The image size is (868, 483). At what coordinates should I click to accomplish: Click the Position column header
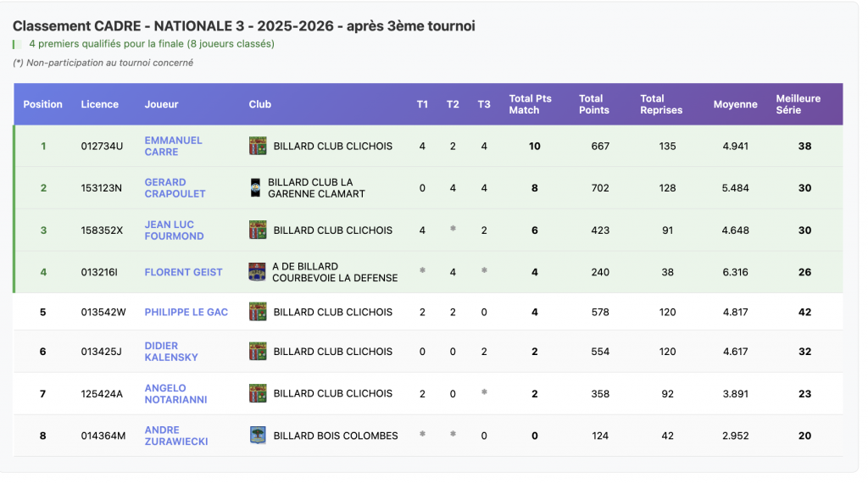coord(42,104)
